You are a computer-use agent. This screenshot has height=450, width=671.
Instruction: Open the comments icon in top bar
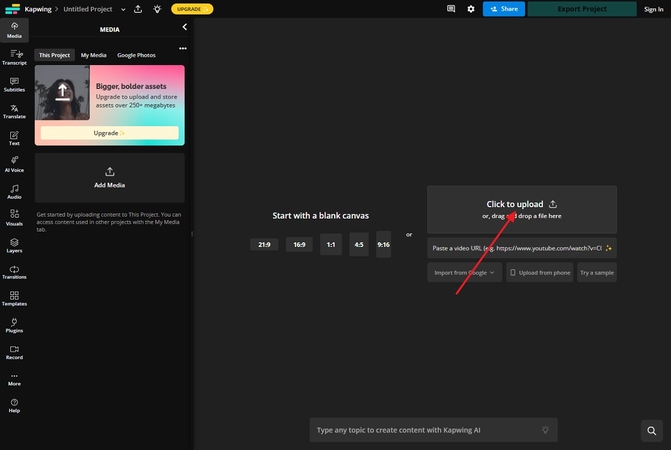click(x=451, y=9)
